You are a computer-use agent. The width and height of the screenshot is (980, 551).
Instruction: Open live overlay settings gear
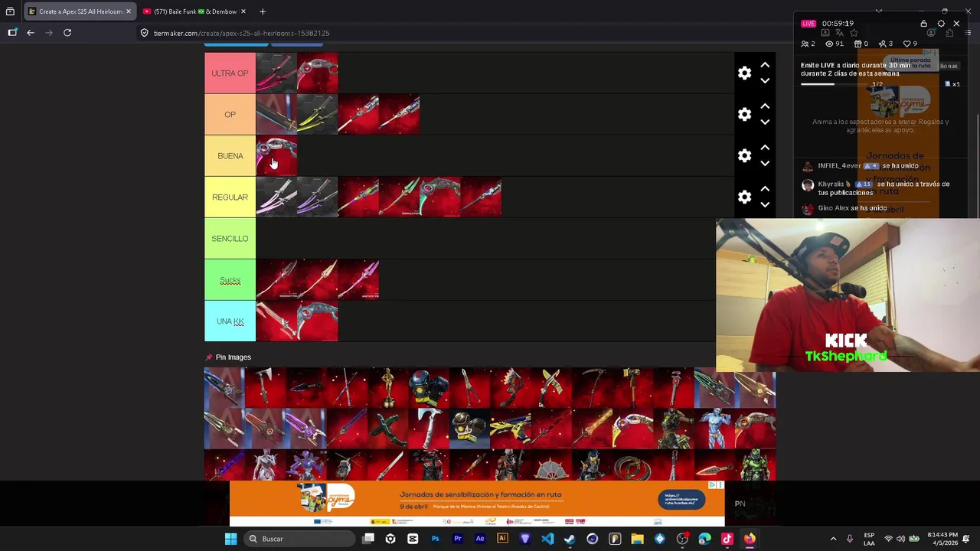(941, 24)
